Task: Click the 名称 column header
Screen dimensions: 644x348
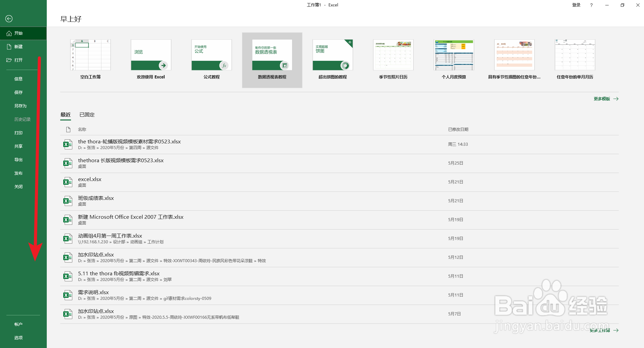Action: point(82,130)
